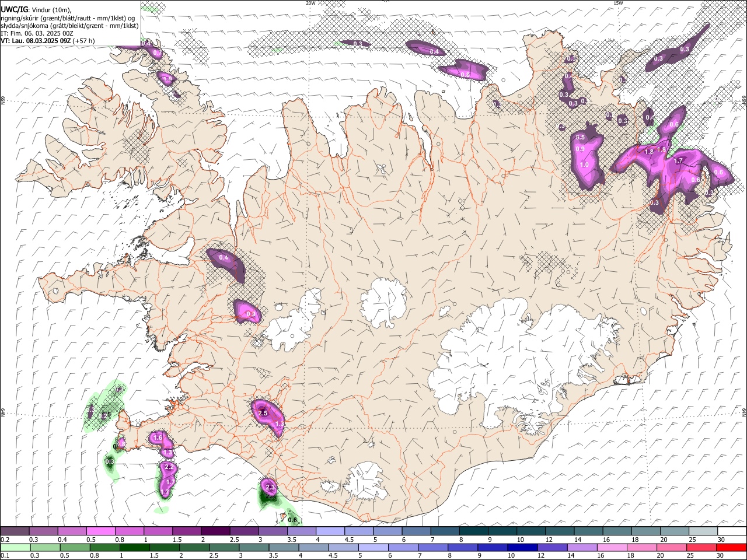Click the 15W longitude label
Viewport: 747px width, 560px height.
click(x=617, y=3)
